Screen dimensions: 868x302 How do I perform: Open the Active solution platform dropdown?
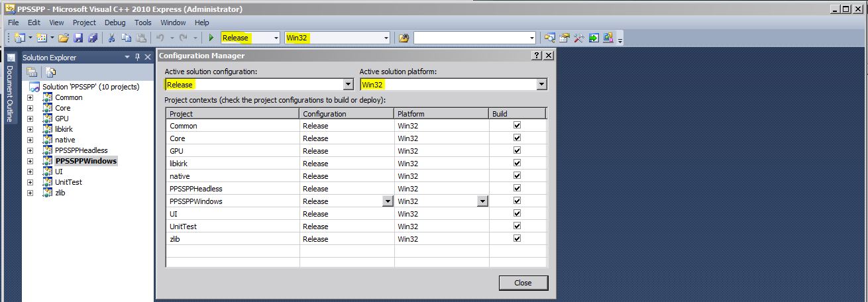click(541, 85)
